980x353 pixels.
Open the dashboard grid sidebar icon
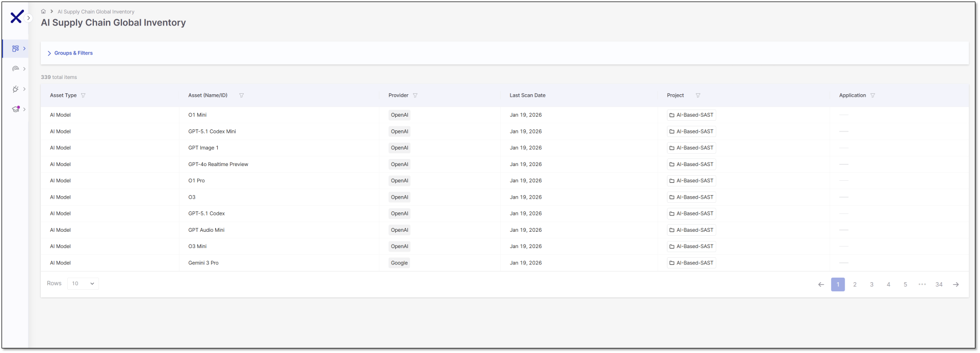pyautogui.click(x=16, y=48)
